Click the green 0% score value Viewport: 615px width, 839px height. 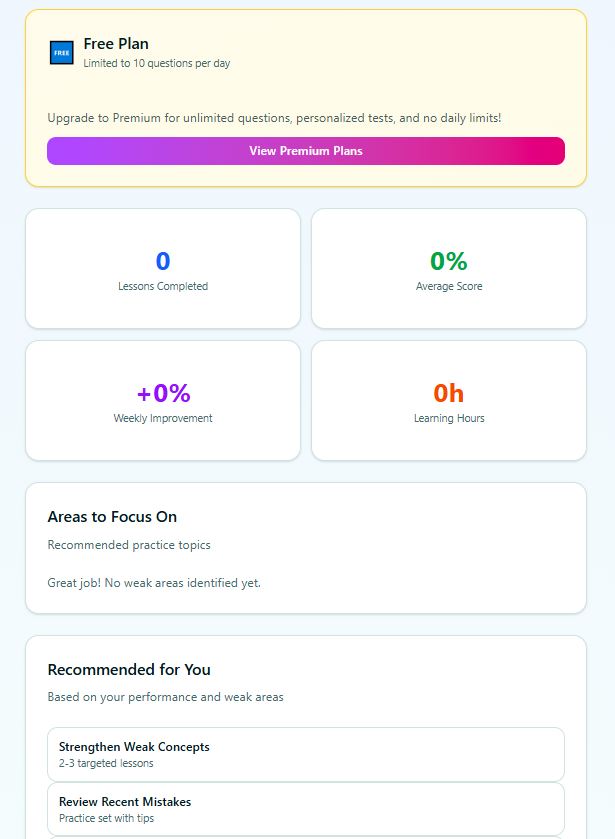click(449, 261)
